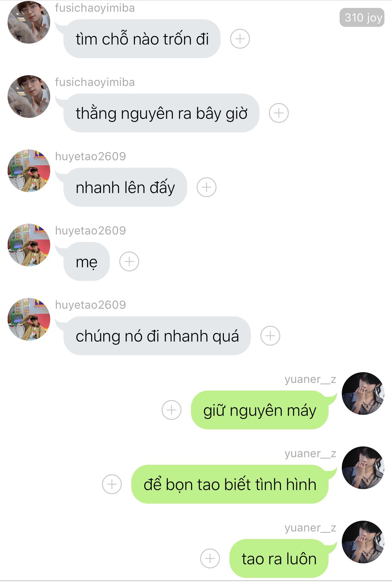The image size is (392, 582).
Task: Select the 'tìm chỗ nào trốn đi' bubble
Action: [142, 39]
